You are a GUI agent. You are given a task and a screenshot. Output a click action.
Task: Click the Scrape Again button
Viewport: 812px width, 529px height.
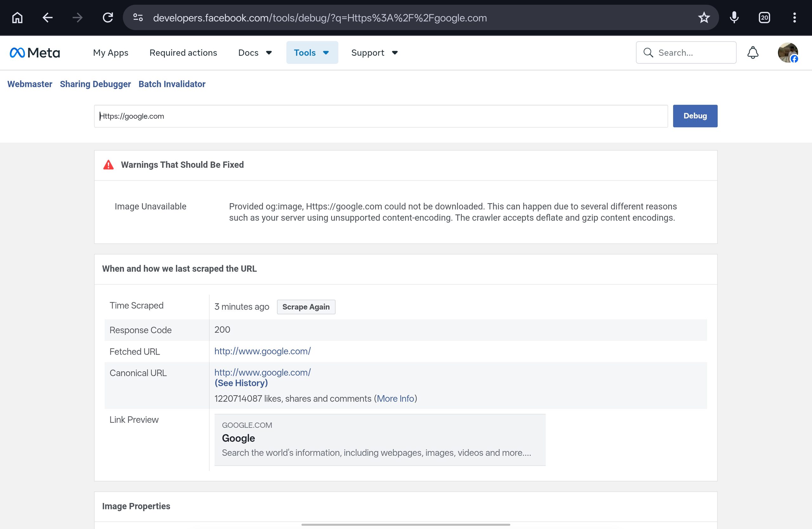pyautogui.click(x=306, y=307)
